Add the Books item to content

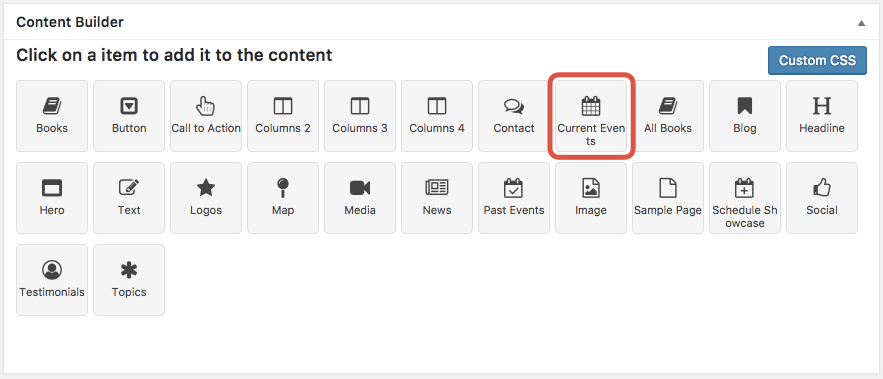[52, 116]
